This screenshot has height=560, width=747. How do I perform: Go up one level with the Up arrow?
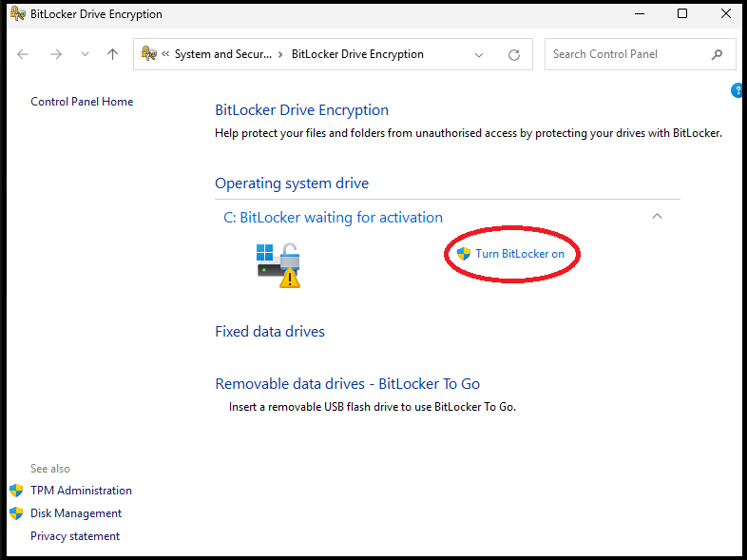112,54
